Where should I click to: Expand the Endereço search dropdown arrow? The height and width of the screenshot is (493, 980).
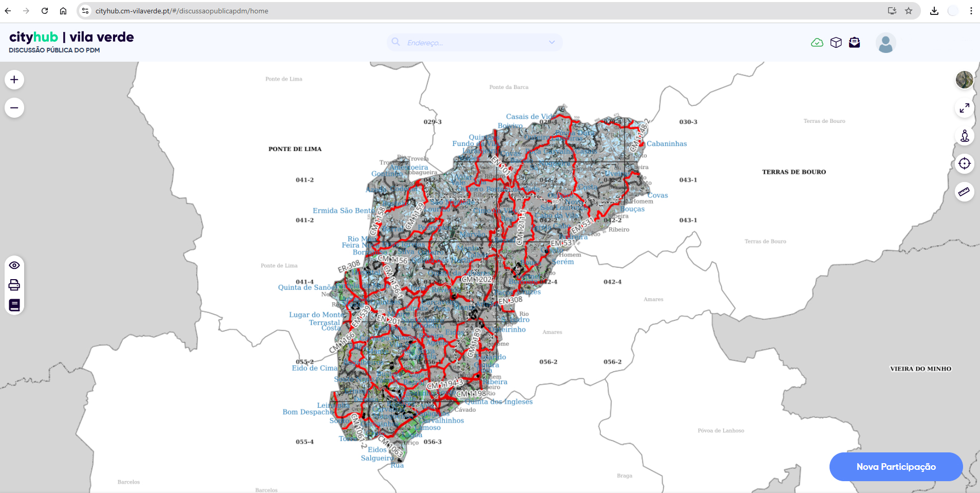point(552,43)
